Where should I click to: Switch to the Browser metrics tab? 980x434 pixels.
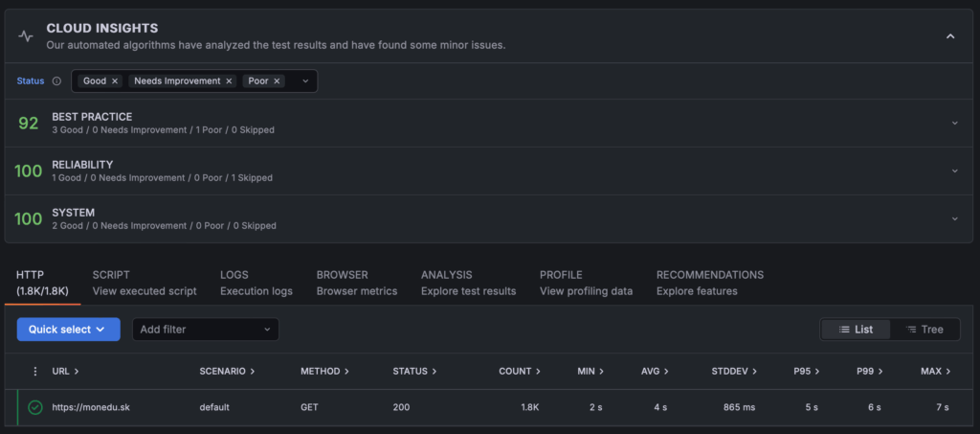[x=357, y=283]
